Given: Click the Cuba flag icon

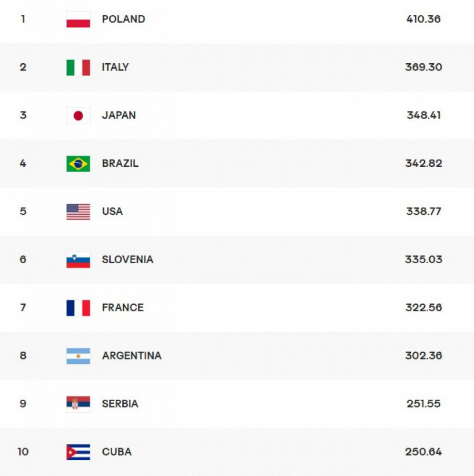Looking at the screenshot, I should 78,452.
